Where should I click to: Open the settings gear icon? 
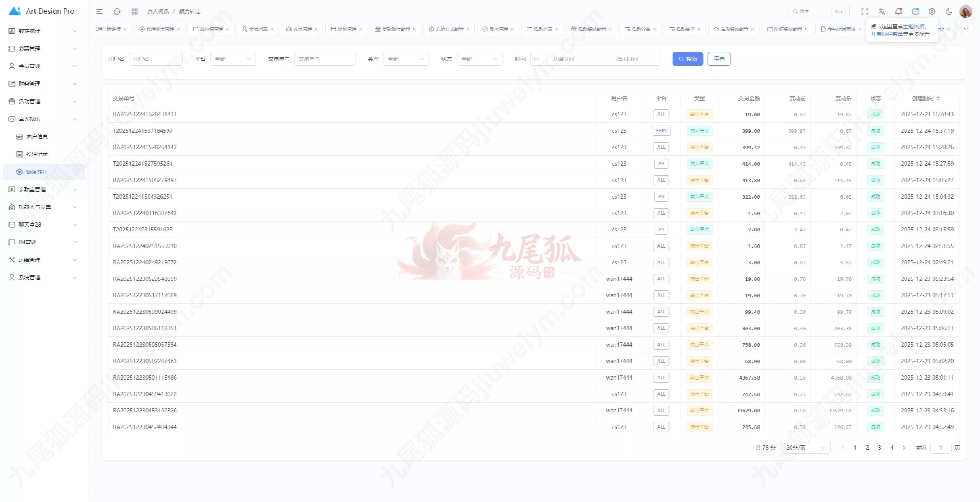click(x=932, y=11)
